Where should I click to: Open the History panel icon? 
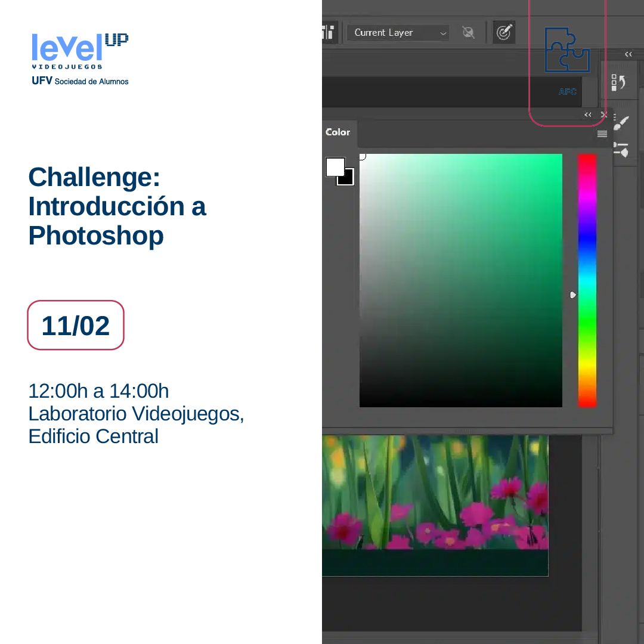coord(618,82)
